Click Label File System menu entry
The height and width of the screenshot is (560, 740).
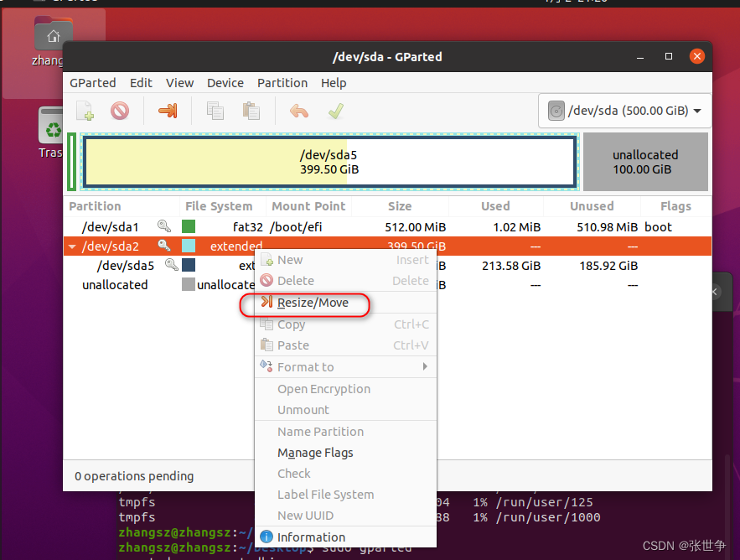point(345,495)
